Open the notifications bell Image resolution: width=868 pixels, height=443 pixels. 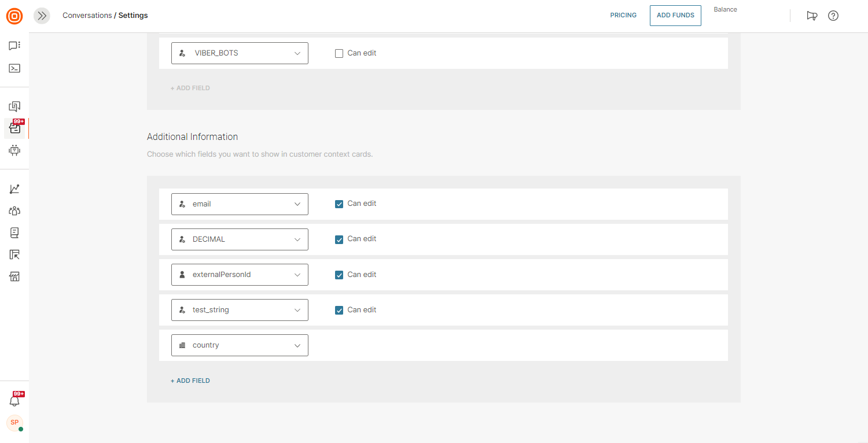point(14,401)
